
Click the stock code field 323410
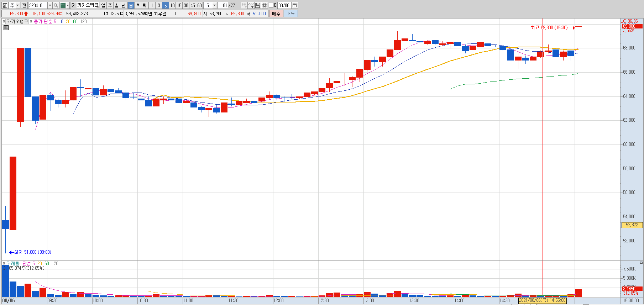pyautogui.click(x=38, y=5)
